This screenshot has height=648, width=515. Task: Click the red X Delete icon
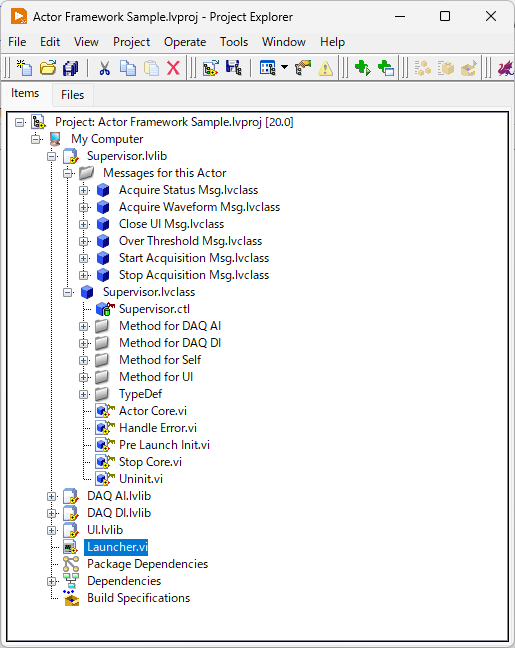point(173,68)
